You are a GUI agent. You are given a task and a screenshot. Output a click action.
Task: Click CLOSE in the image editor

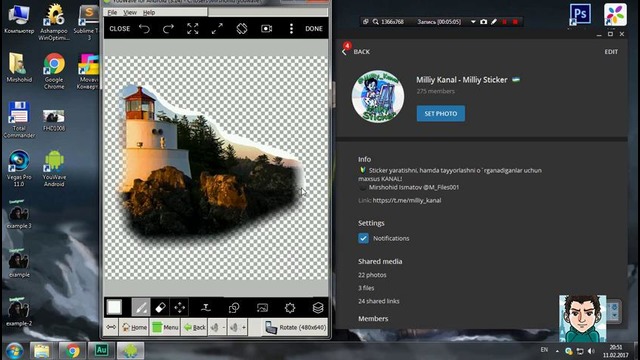pyautogui.click(x=120, y=29)
